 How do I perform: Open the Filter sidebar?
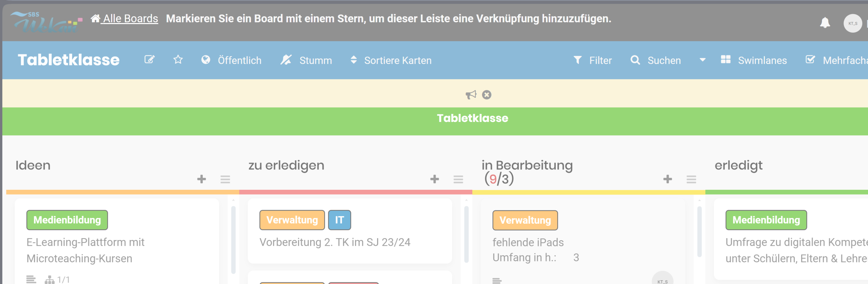pos(593,60)
